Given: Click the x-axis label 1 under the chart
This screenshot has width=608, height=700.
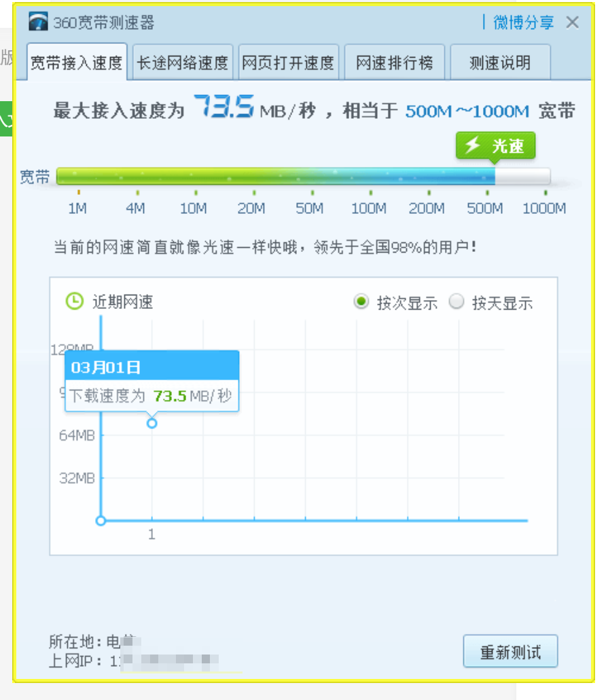Looking at the screenshot, I should pyautogui.click(x=152, y=534).
